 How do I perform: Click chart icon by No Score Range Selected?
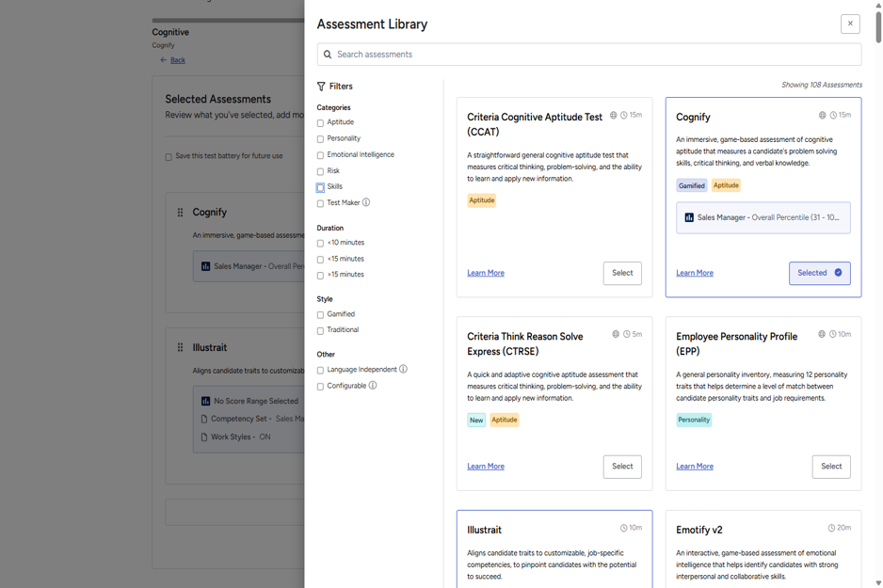(x=205, y=401)
